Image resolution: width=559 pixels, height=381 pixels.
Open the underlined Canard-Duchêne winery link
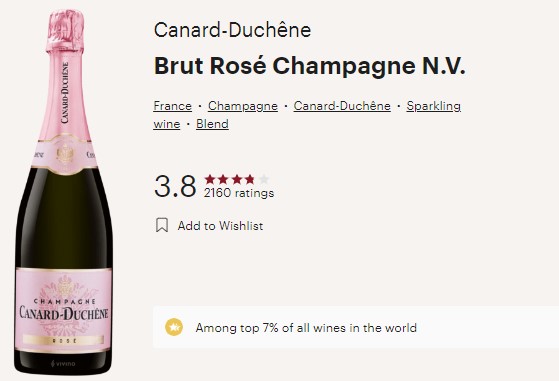342,106
